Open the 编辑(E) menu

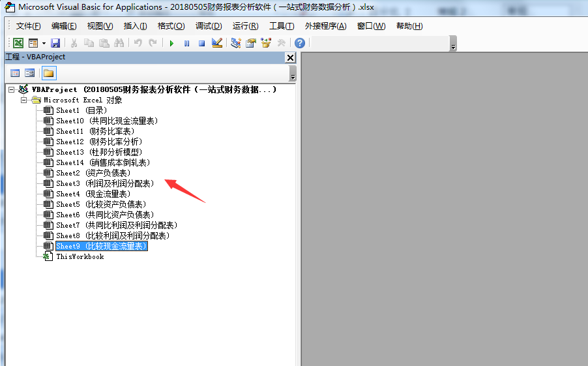coord(64,26)
